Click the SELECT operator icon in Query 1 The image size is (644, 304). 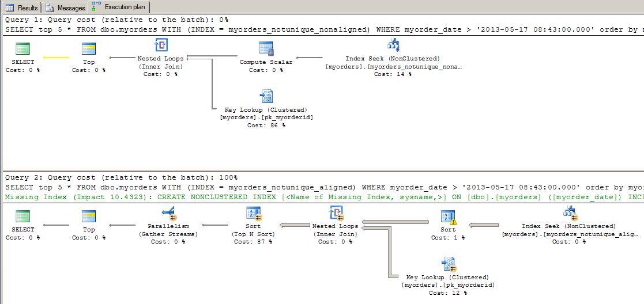coord(23,48)
